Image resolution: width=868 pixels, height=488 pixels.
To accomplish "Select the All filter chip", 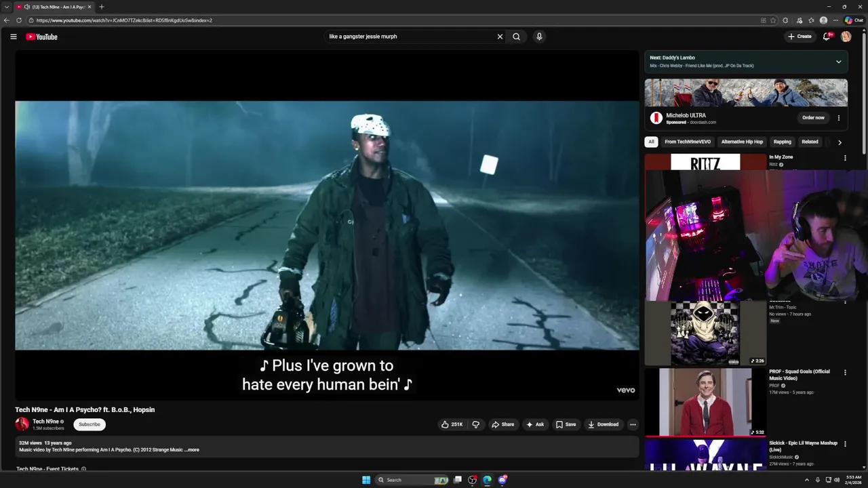I will tap(651, 142).
